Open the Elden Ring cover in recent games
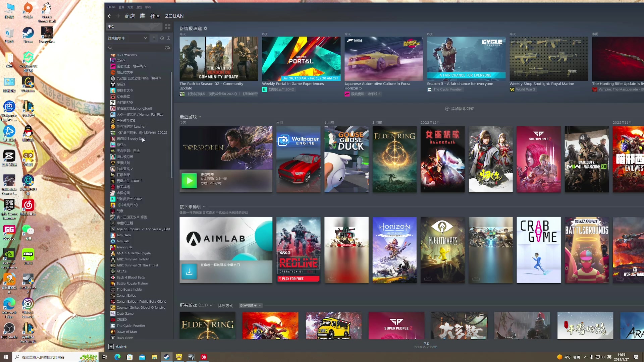Viewport: 644px width, 362px height. tap(394, 159)
